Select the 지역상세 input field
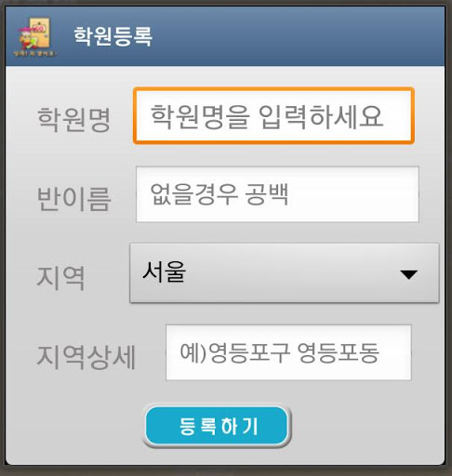This screenshot has width=452, height=476. pyautogui.click(x=288, y=352)
